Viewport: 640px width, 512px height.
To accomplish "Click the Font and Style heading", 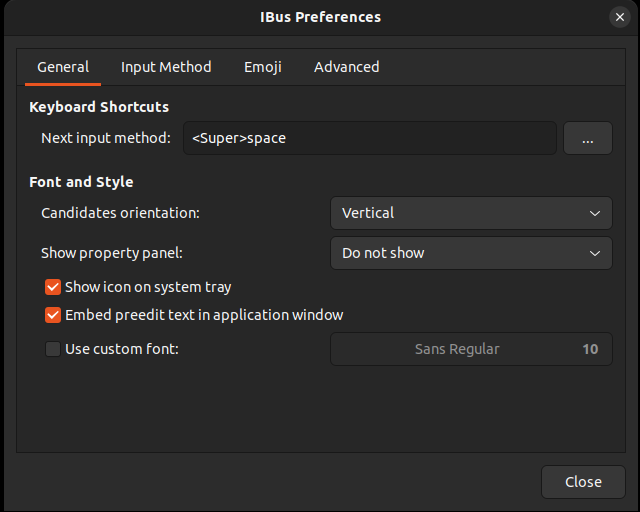I will coord(81,182).
